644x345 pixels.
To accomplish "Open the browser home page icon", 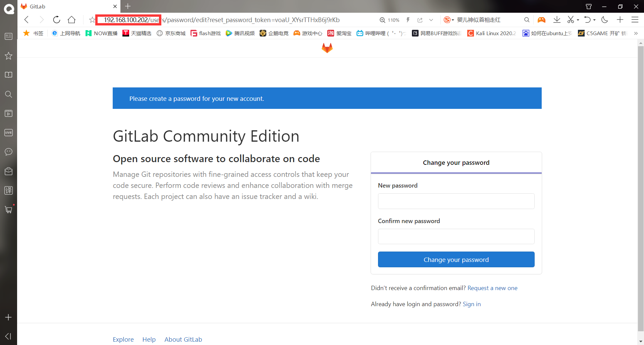I will pos(71,20).
